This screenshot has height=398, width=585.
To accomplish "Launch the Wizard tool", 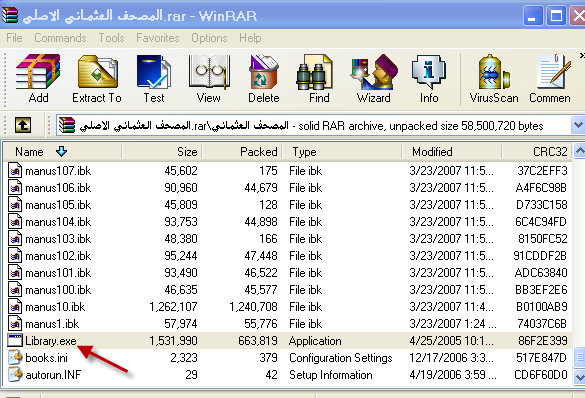I will (373, 78).
